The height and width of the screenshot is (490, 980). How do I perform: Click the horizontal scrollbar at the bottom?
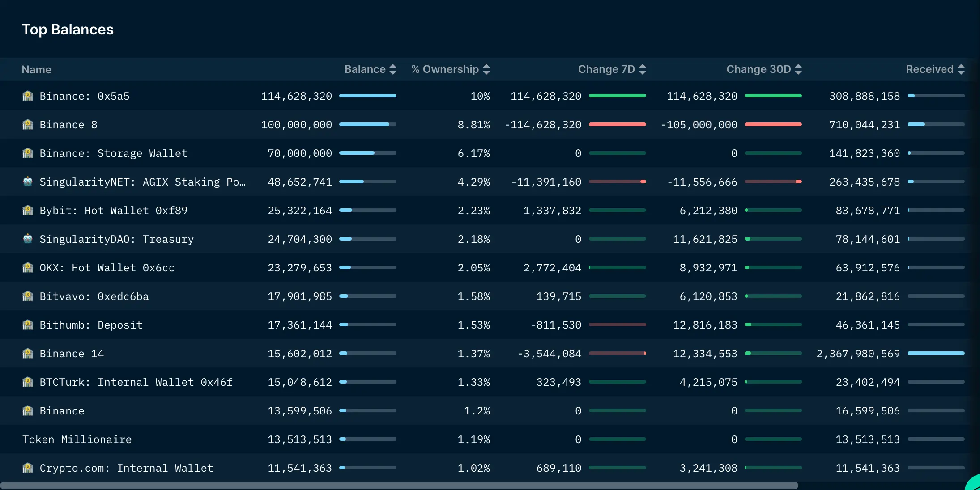tap(398, 486)
